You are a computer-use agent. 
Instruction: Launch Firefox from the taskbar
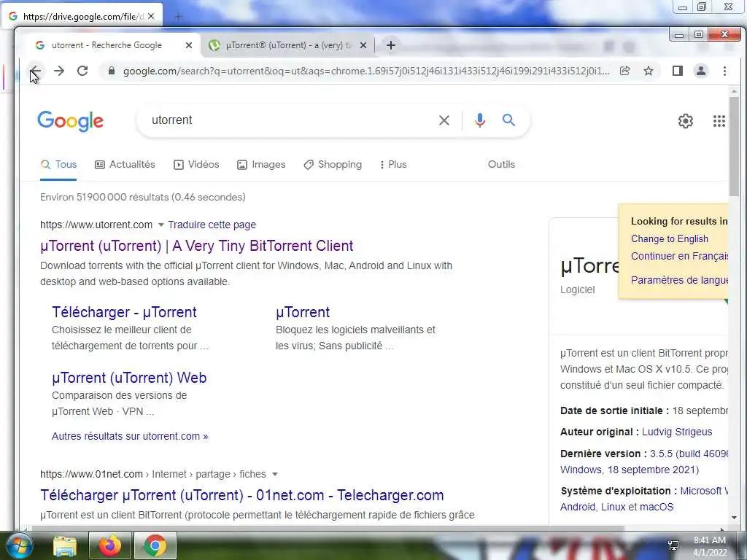click(109, 545)
